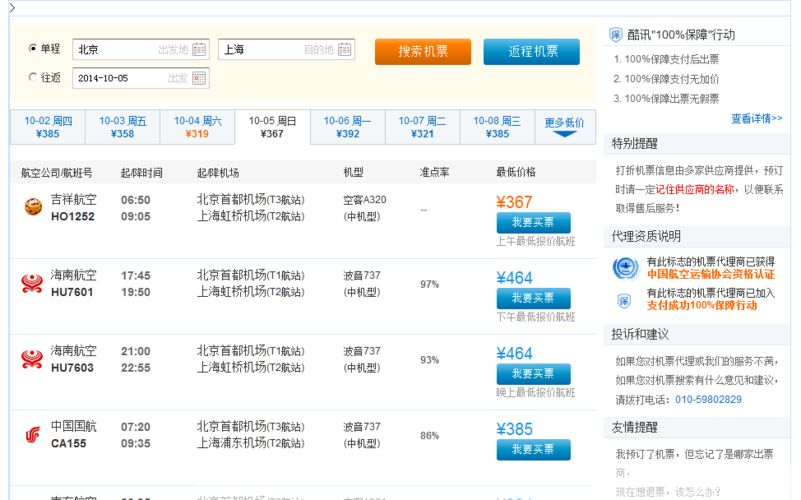Image resolution: width=801 pixels, height=500 pixels.
Task: Click the 2014-10-05 date input field
Action: pos(141,78)
